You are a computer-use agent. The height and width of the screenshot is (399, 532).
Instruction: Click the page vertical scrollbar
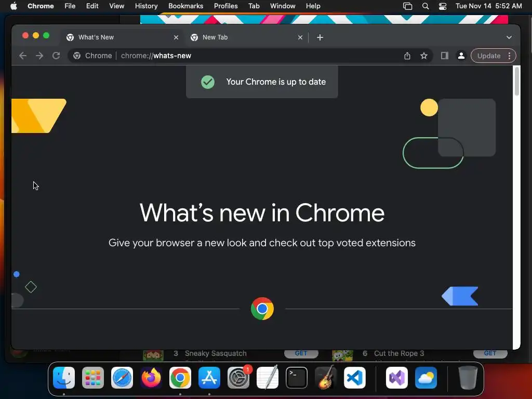(x=517, y=82)
